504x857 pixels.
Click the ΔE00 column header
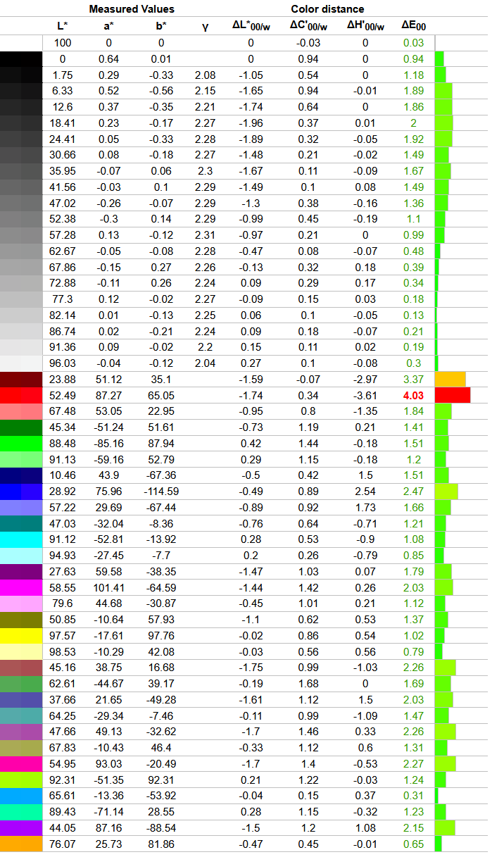click(413, 27)
